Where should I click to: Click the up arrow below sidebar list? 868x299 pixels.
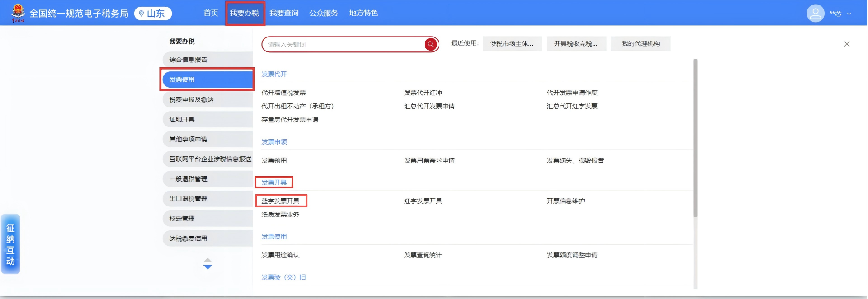[208, 260]
